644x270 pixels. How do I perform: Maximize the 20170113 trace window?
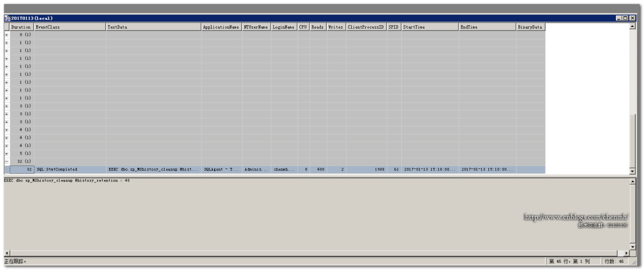(x=625, y=18)
